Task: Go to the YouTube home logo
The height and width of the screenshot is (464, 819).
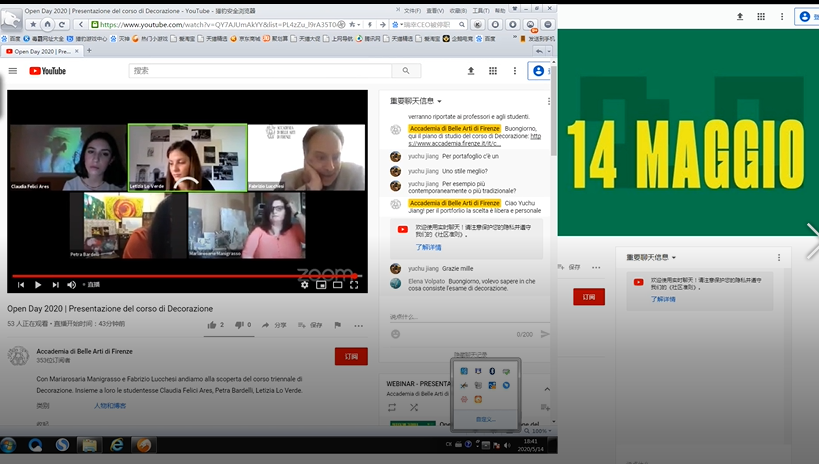Action: [x=48, y=71]
